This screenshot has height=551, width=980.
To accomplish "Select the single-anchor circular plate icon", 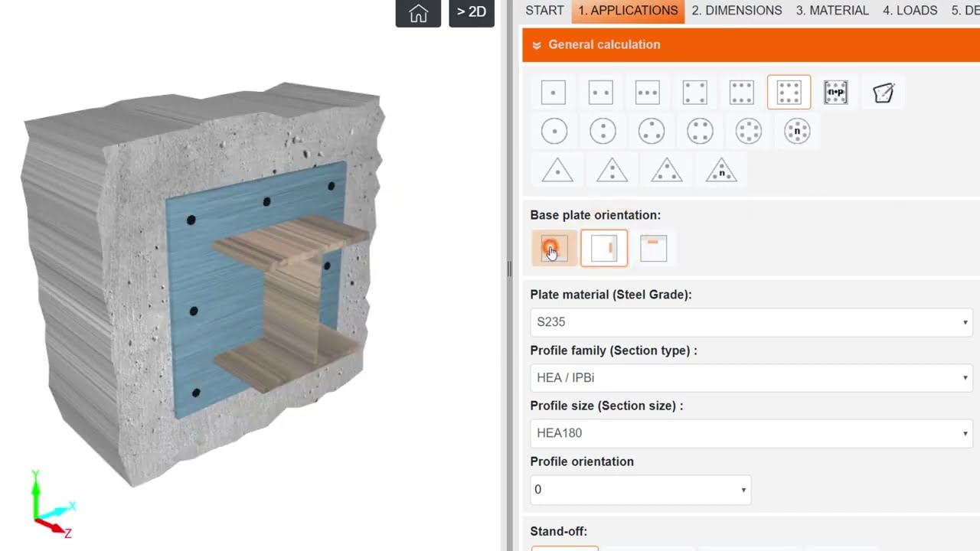I will pyautogui.click(x=554, y=131).
